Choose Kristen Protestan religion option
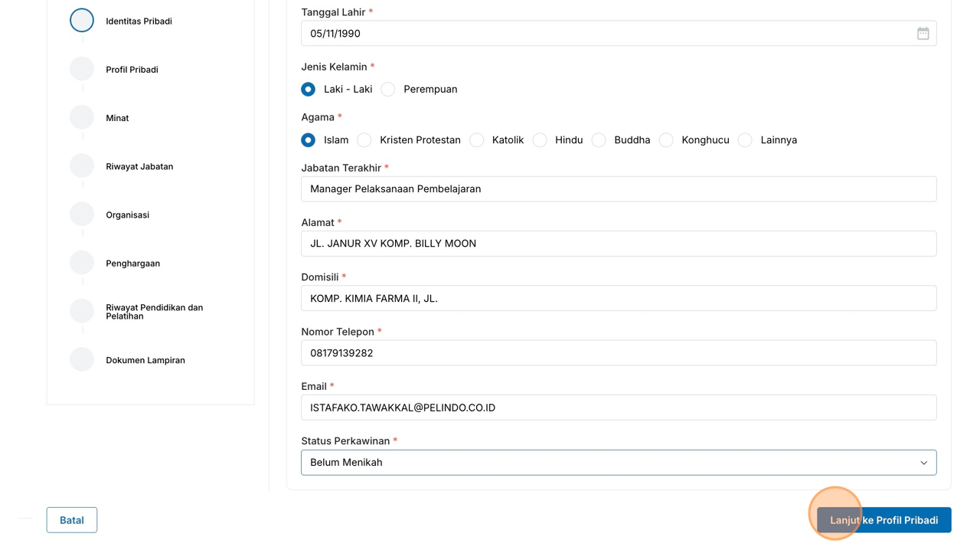 364,140
